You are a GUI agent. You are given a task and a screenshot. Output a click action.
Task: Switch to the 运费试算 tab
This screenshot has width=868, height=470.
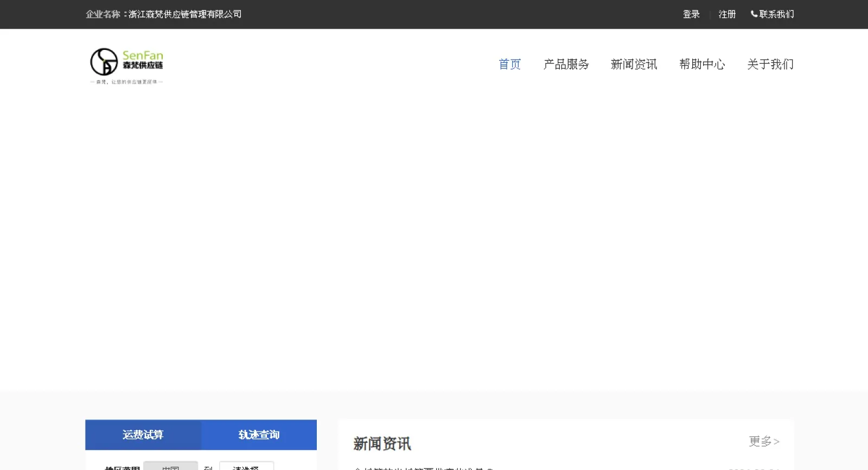click(x=143, y=435)
